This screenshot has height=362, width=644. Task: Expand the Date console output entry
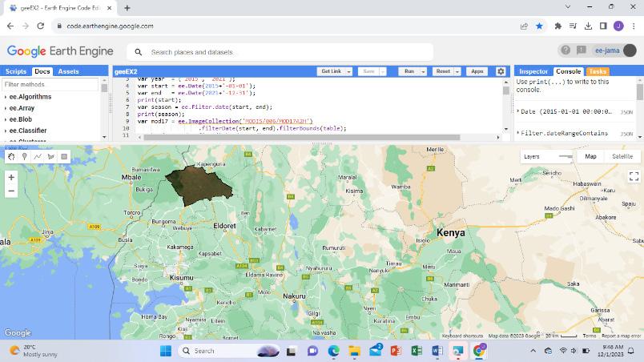[x=518, y=111]
